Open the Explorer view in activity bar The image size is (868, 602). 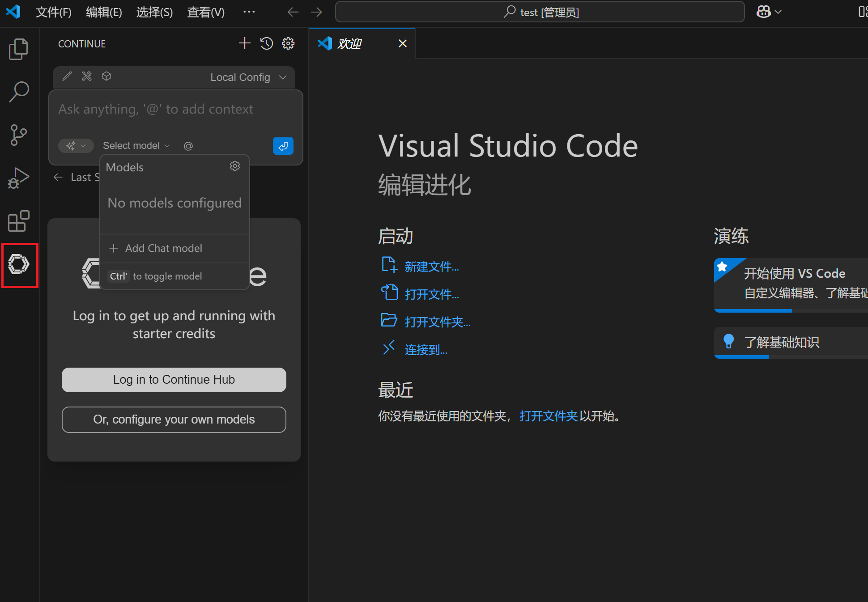tap(18, 49)
